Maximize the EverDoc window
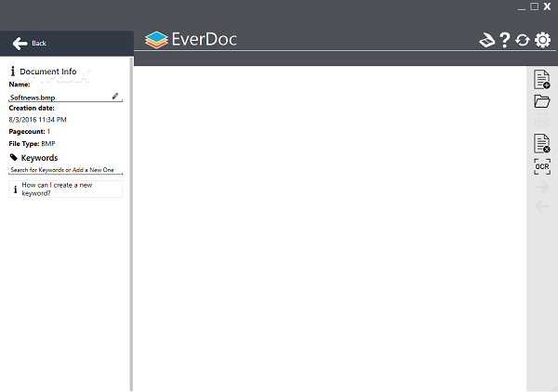 534,7
